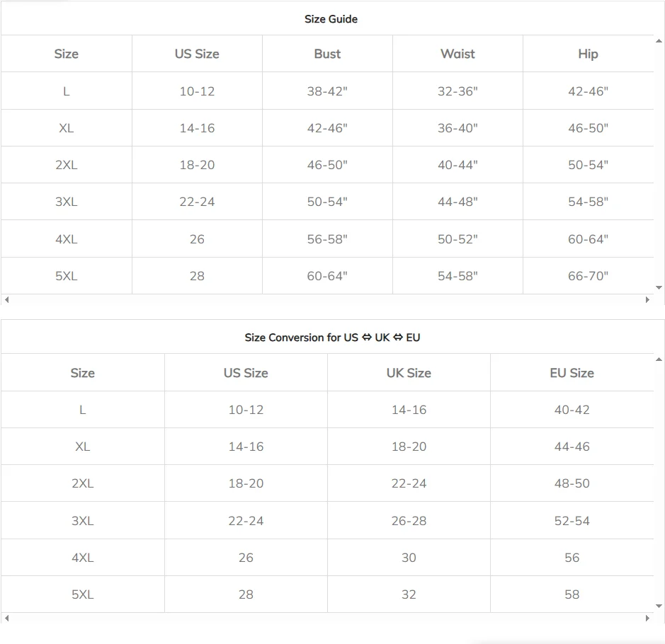Click scroll left arrow below Size Conversion table

coord(7,619)
